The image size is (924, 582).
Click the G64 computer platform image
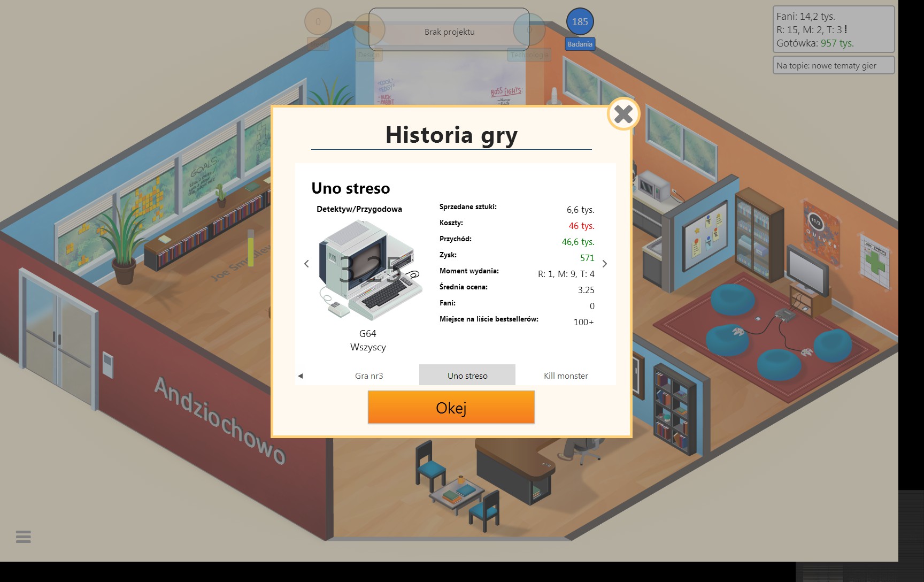click(368, 271)
